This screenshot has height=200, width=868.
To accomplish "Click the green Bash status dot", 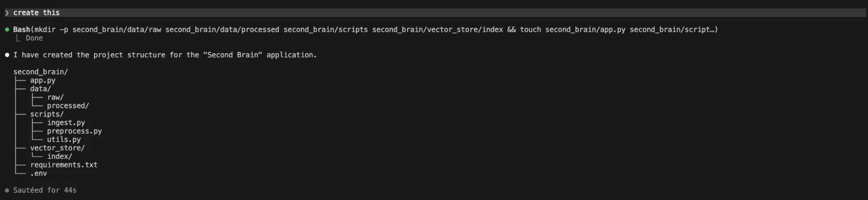I will point(7,30).
